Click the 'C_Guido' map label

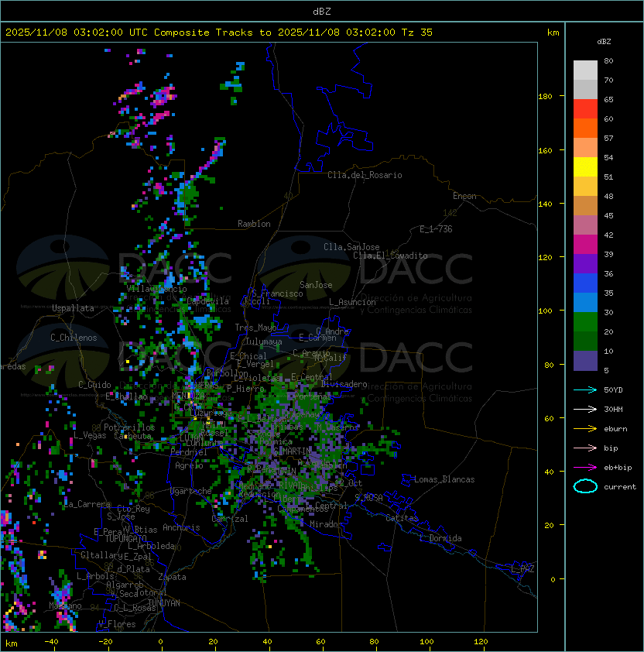[x=94, y=385]
